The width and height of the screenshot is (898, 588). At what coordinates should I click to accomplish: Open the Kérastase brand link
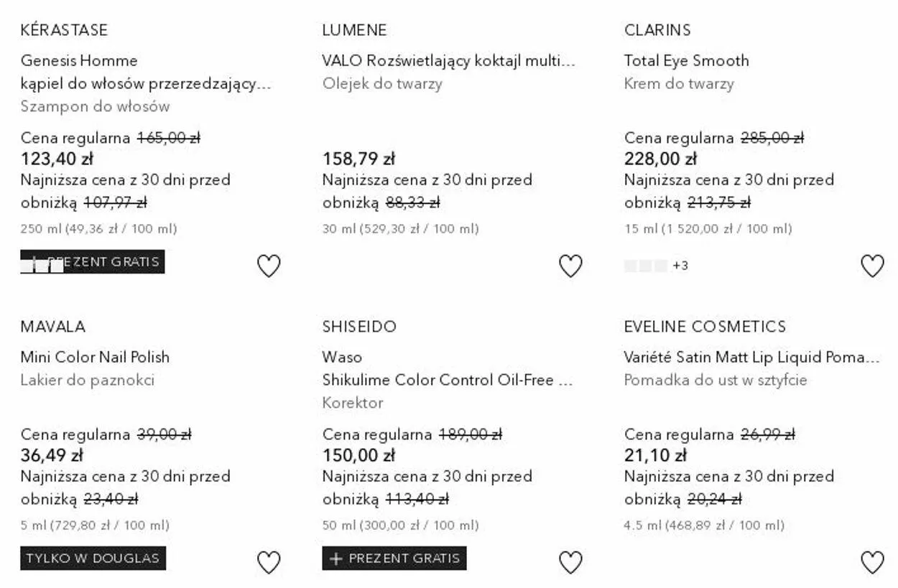pyautogui.click(x=64, y=30)
